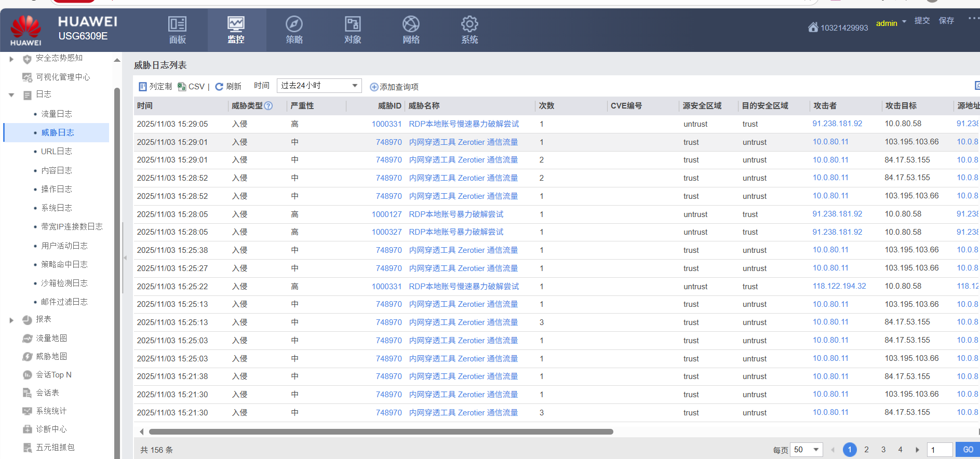Open the 网络 network icon

(x=411, y=24)
